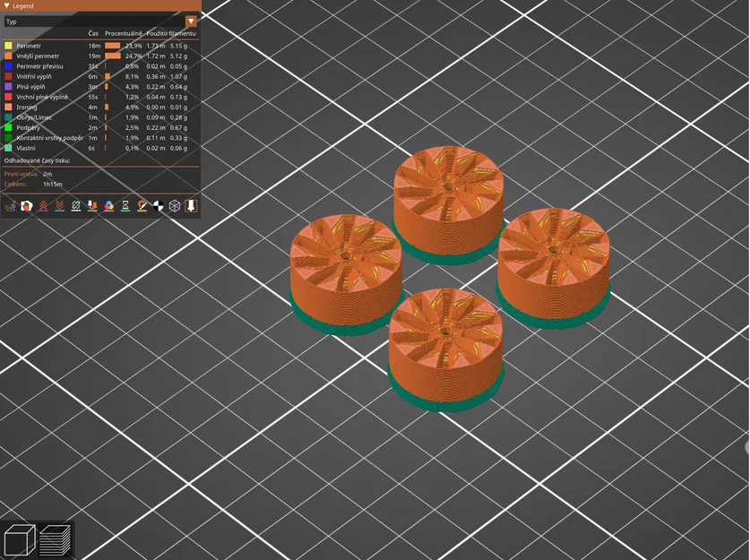Screen dimensions: 750x560
Task: Select the rightmost wheel model
Action: (x=554, y=268)
